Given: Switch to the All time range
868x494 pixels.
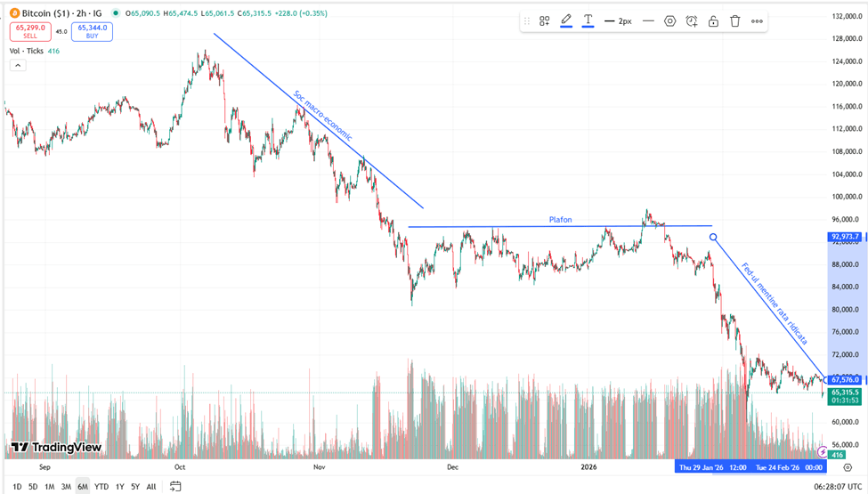Looking at the screenshot, I should coord(151,486).
